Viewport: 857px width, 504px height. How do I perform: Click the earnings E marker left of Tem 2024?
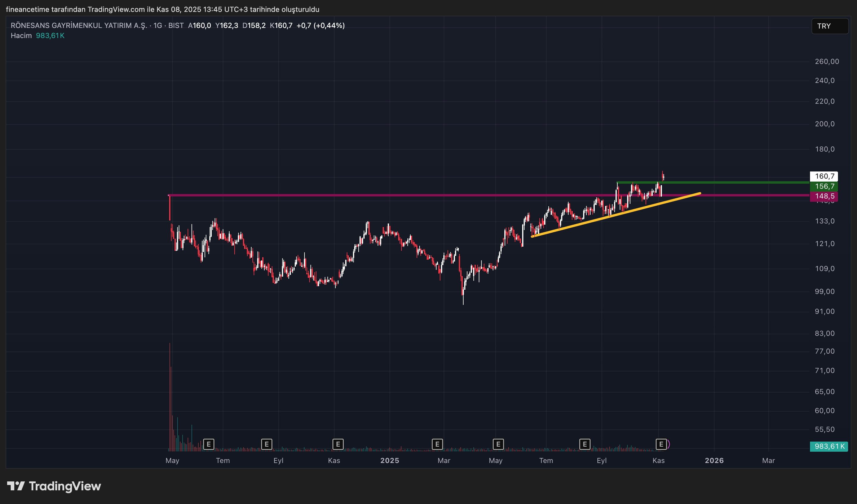(x=208, y=444)
